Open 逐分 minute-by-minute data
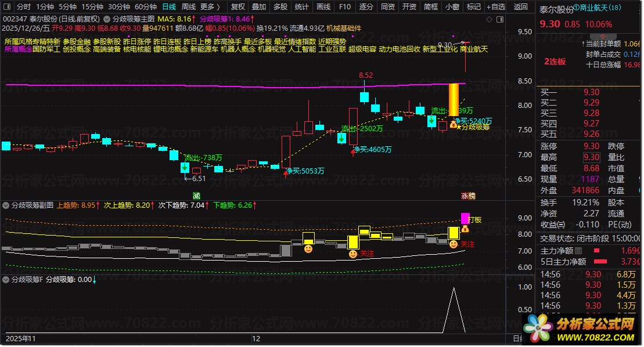644x347 pixels. [x=366, y=6]
